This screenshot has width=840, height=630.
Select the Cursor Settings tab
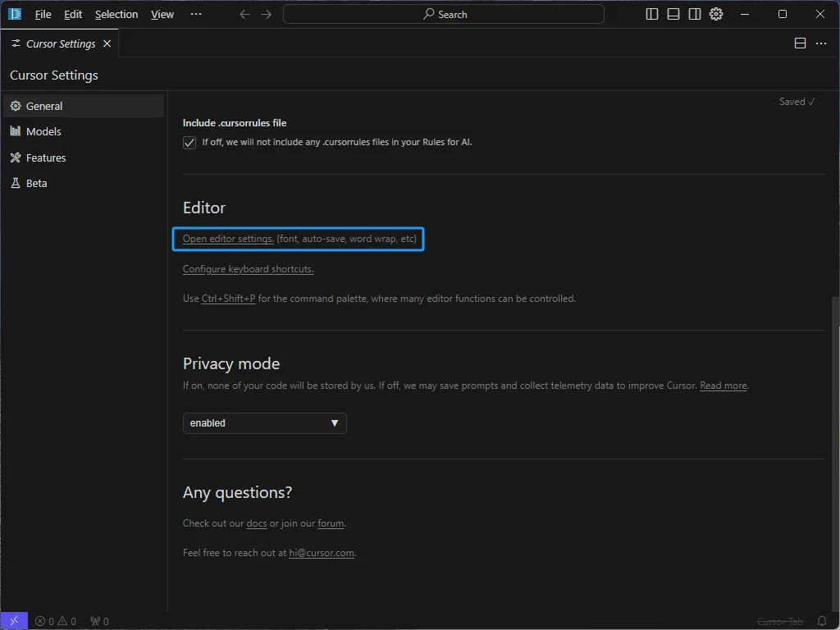click(60, 43)
